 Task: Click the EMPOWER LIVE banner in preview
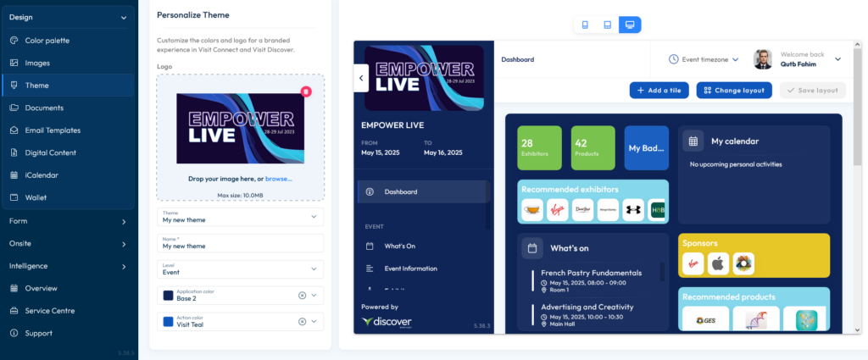[424, 78]
